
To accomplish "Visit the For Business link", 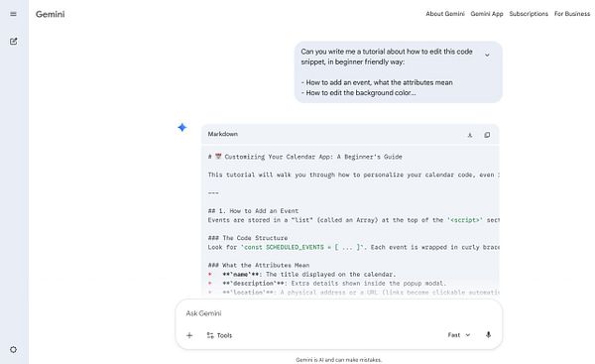I will [572, 14].
